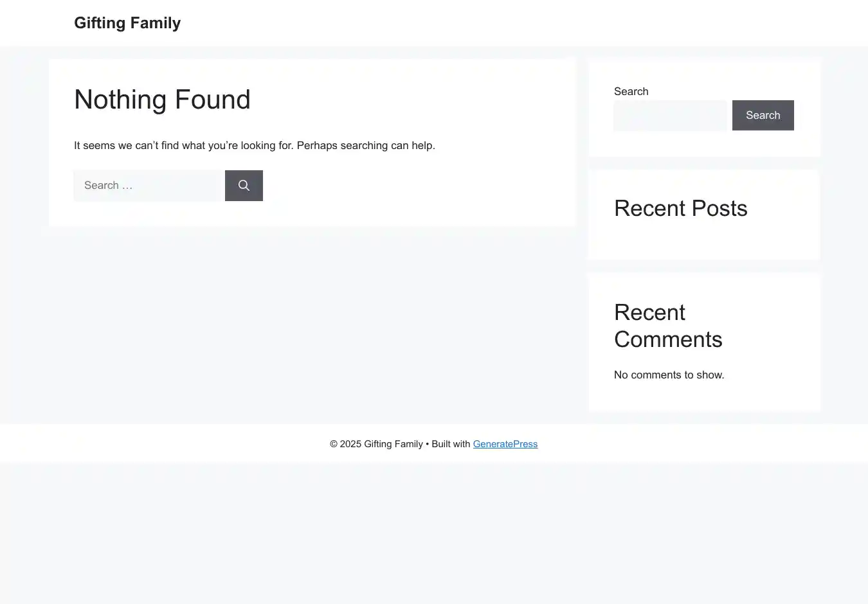This screenshot has height=604, width=868.
Task: Click the word "Family" in site title
Action: pyautogui.click(x=155, y=23)
